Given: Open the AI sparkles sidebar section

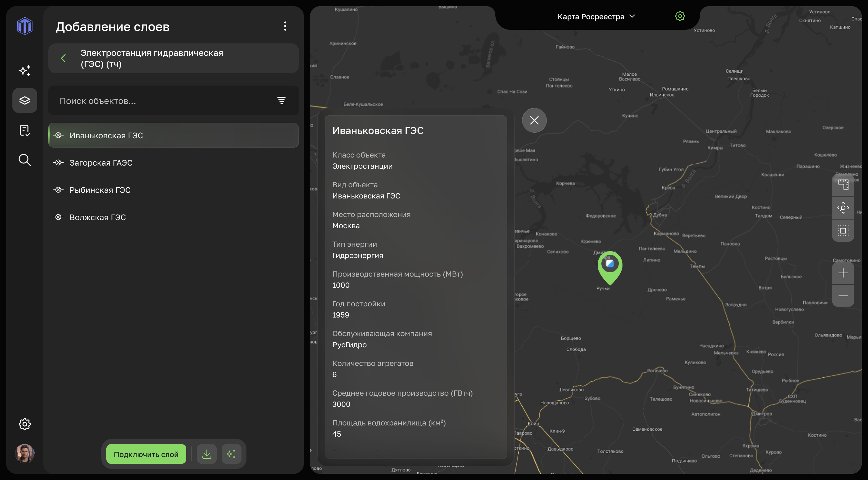Looking at the screenshot, I should (x=24, y=70).
